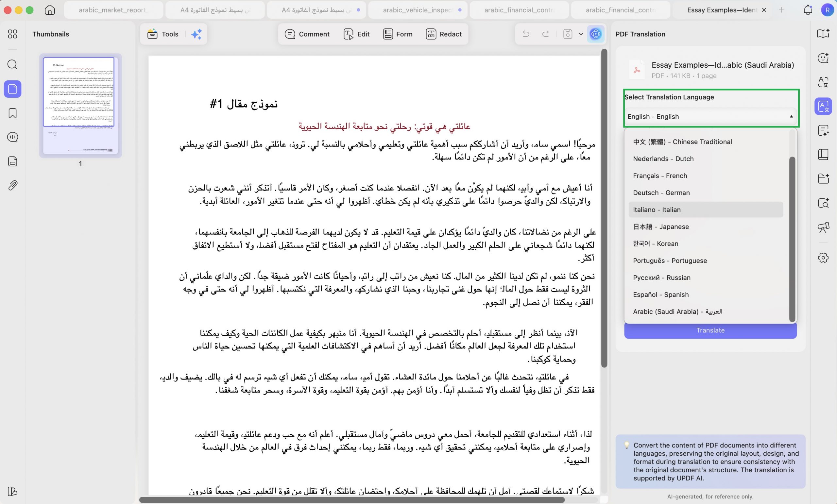Open the AI chat assistant face icon
The height and width of the screenshot is (504, 837).
823,58
